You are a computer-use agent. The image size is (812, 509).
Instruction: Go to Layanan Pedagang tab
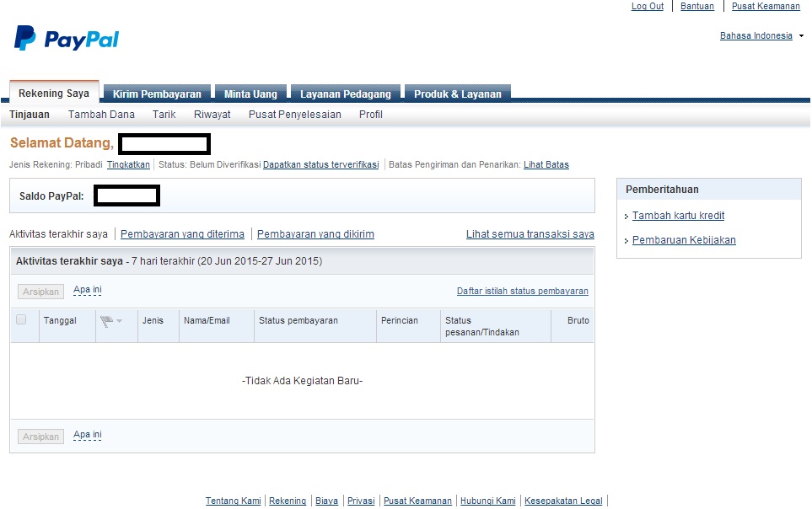pyautogui.click(x=346, y=94)
